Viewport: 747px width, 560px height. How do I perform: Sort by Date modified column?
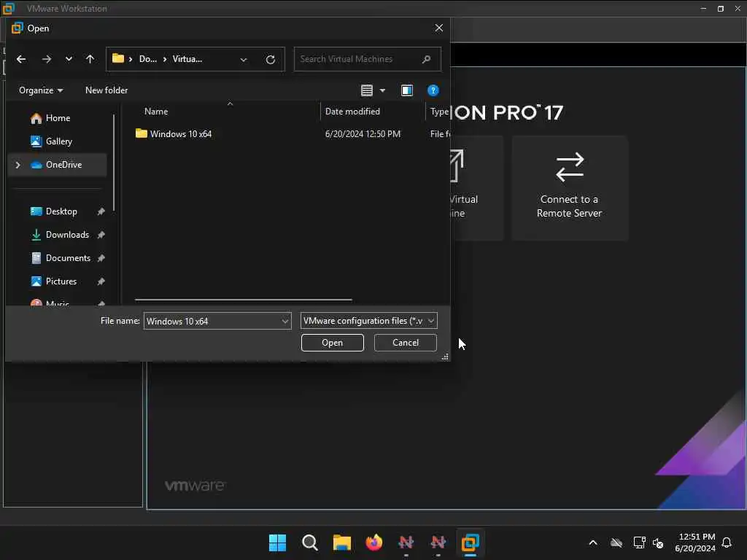pos(352,112)
